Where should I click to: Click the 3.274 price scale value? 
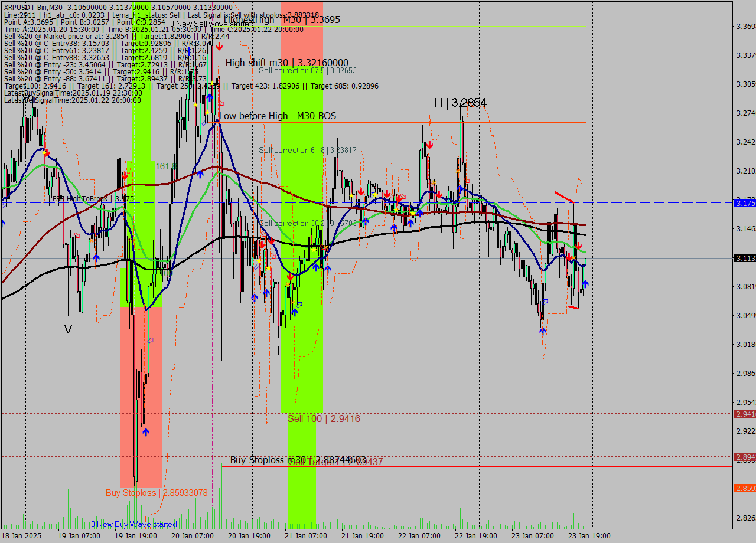(745, 113)
